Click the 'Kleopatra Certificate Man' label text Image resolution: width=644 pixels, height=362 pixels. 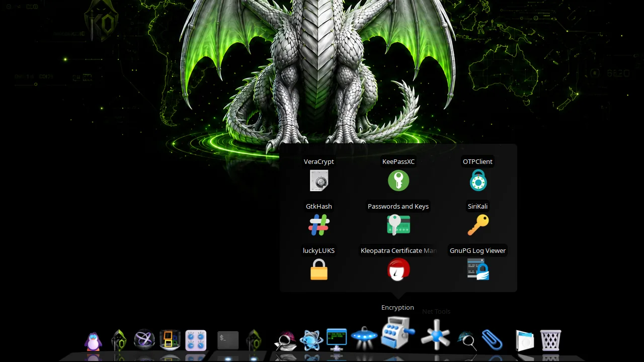point(398,250)
